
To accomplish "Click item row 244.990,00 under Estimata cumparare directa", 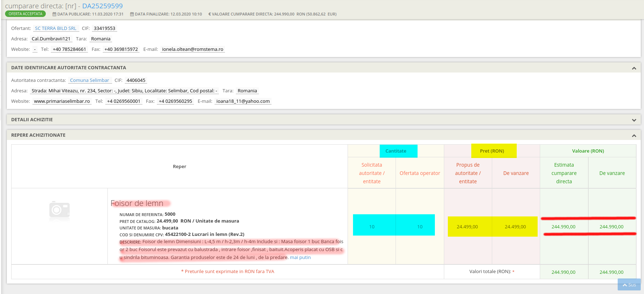I will click(x=564, y=227).
